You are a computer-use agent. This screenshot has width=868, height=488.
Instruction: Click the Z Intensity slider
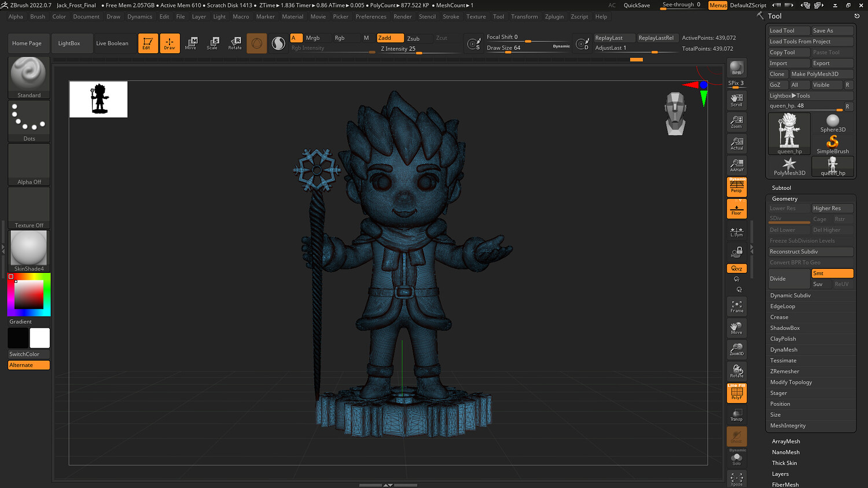click(x=419, y=49)
